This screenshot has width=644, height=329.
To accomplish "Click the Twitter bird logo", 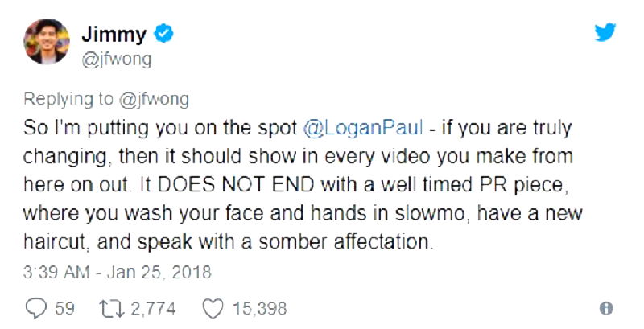I will click(x=605, y=34).
